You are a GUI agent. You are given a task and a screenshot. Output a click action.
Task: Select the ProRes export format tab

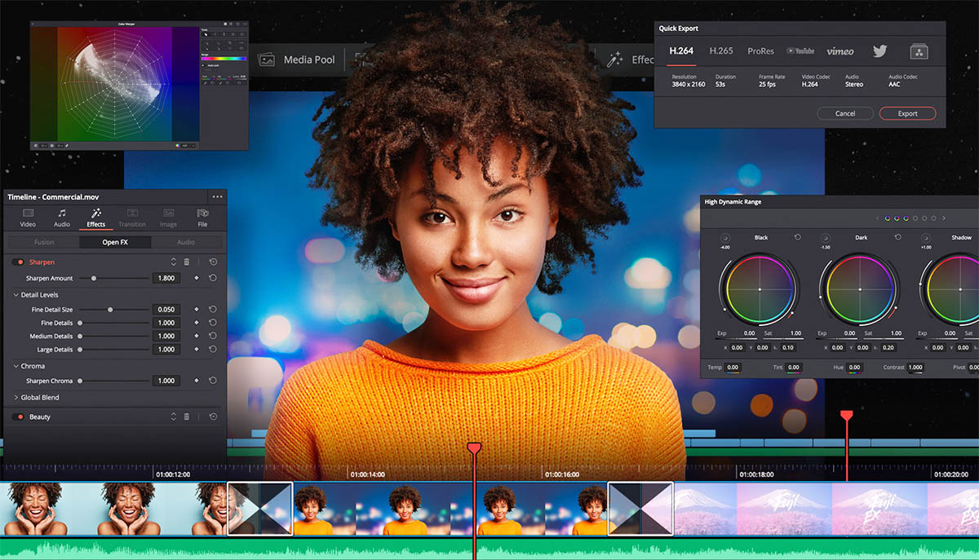point(760,51)
